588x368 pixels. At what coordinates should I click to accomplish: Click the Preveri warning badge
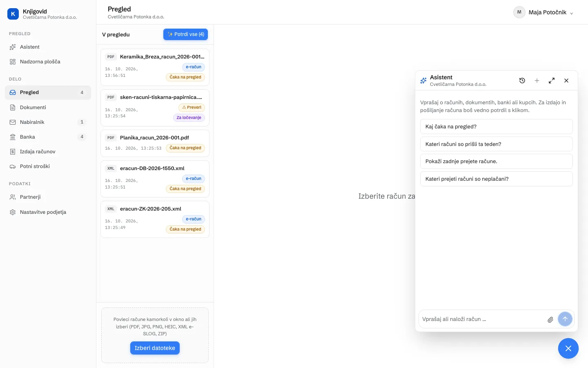192,108
